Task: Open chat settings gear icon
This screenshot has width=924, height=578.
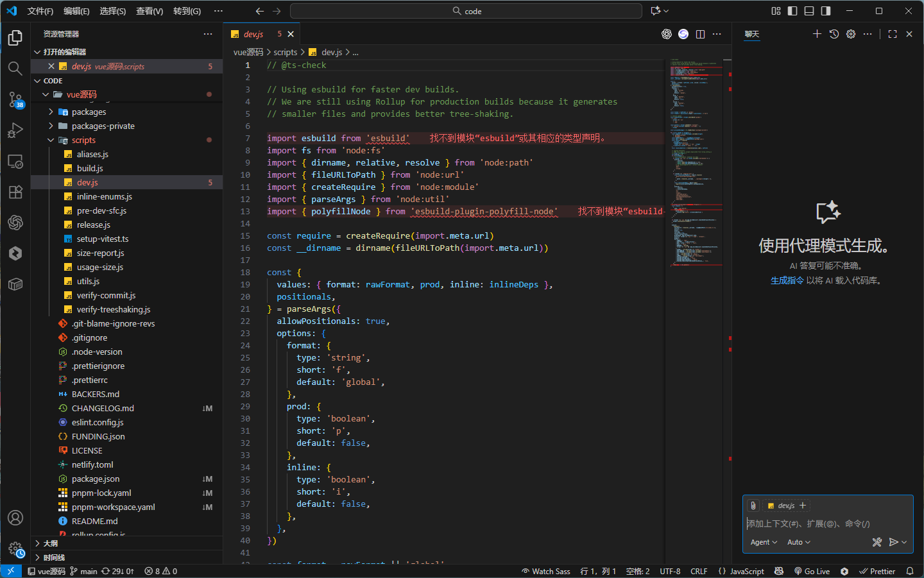Action: 851,34
